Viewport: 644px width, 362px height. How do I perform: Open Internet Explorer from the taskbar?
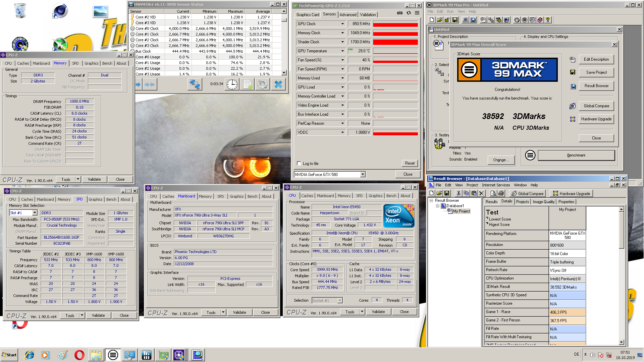pos(30,355)
